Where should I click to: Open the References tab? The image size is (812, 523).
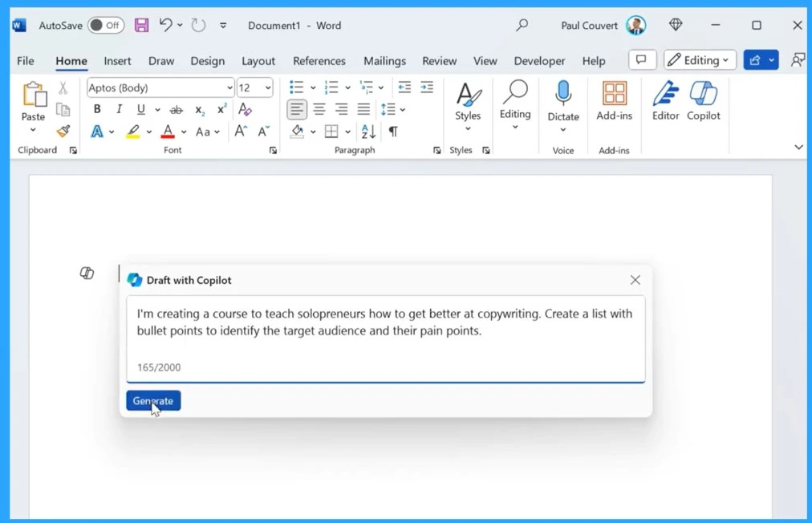click(319, 61)
